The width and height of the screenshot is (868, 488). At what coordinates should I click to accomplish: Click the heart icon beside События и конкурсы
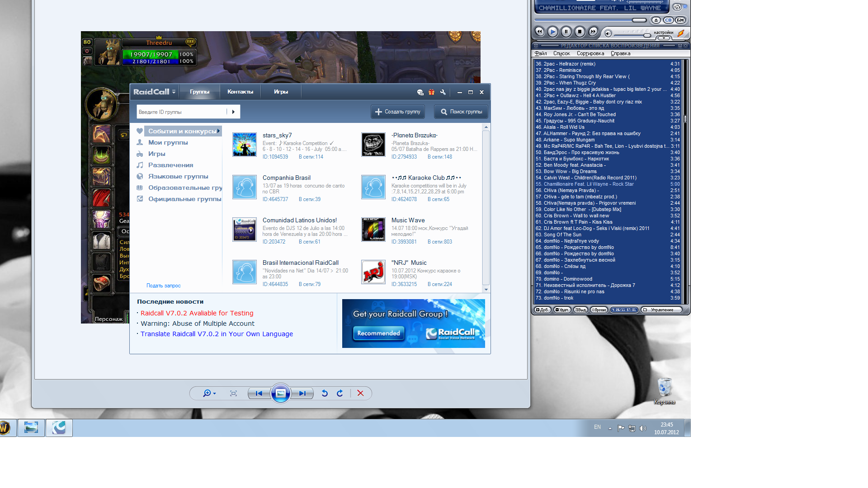click(140, 131)
